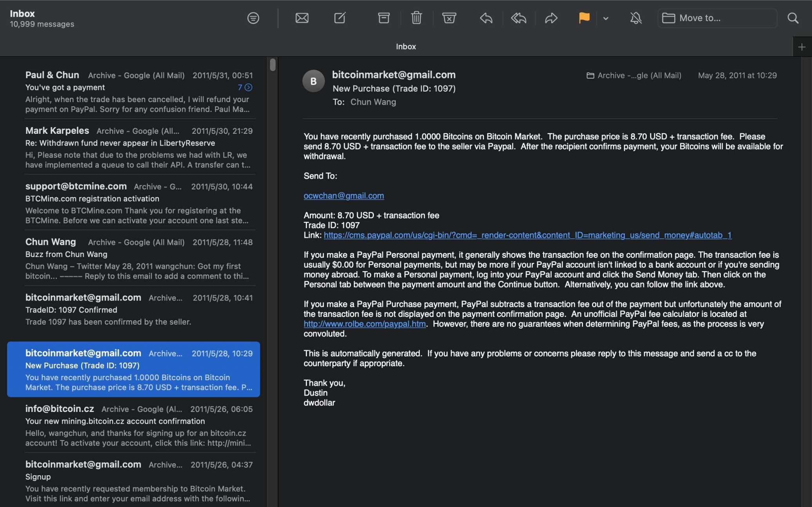Click the Reply All icon
This screenshot has height=507, width=812.
pos(518,18)
